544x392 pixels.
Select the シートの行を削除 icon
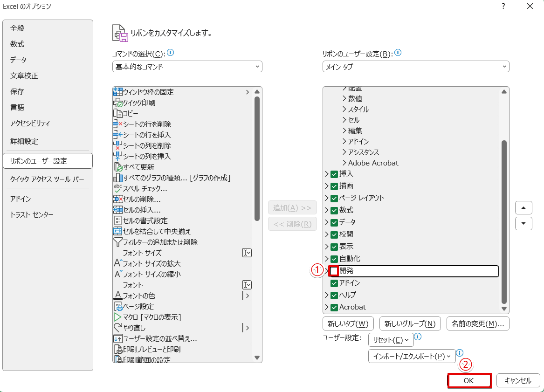tap(117, 124)
